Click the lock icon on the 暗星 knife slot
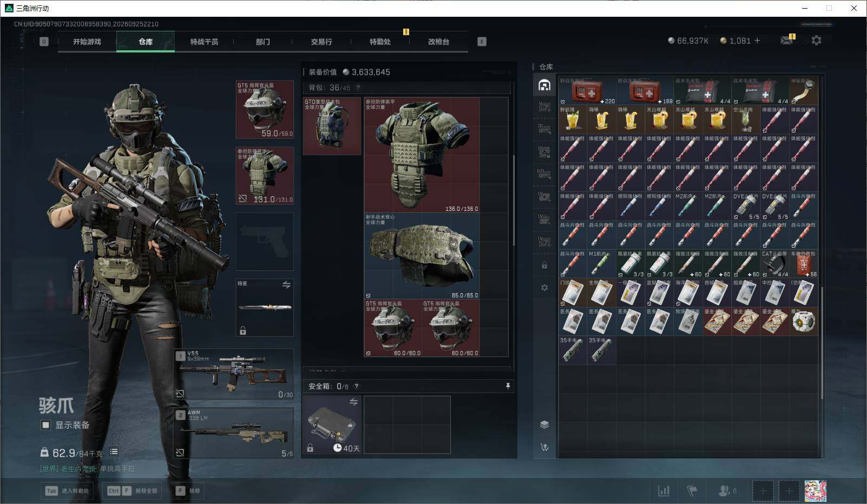 point(243,330)
